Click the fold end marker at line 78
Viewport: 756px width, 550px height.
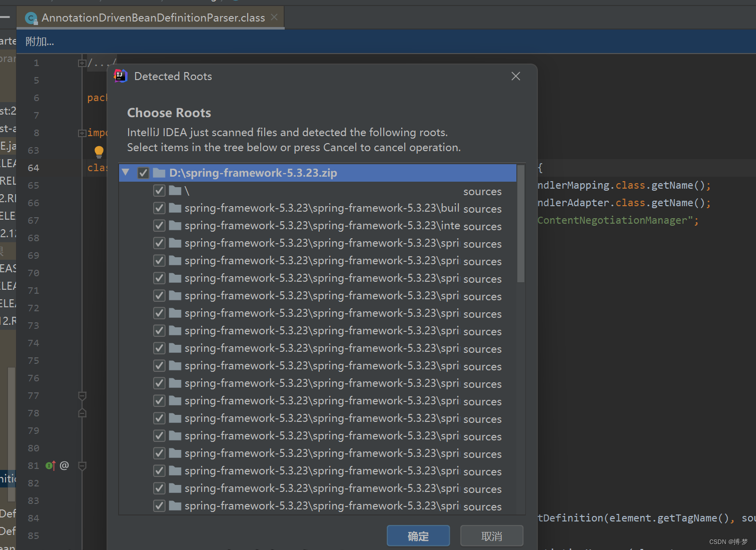pyautogui.click(x=83, y=413)
